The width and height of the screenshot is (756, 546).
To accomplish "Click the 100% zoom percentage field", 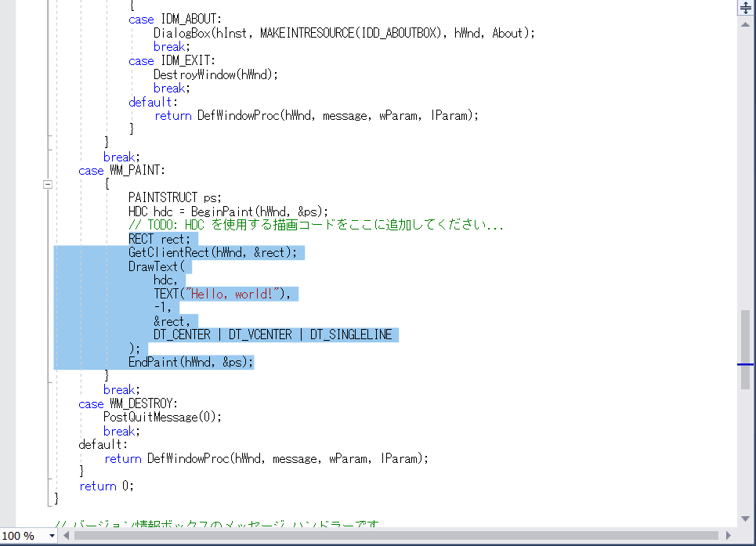I will click(20, 536).
